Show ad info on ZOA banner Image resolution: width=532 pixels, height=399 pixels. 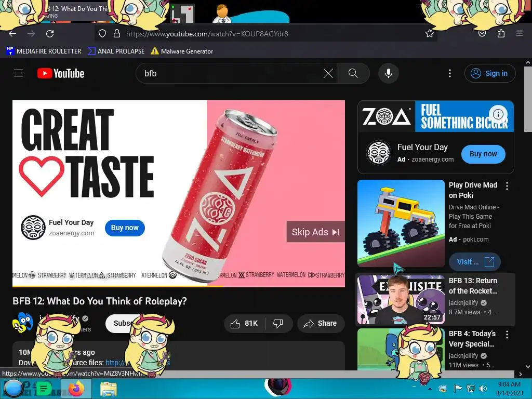(x=498, y=114)
